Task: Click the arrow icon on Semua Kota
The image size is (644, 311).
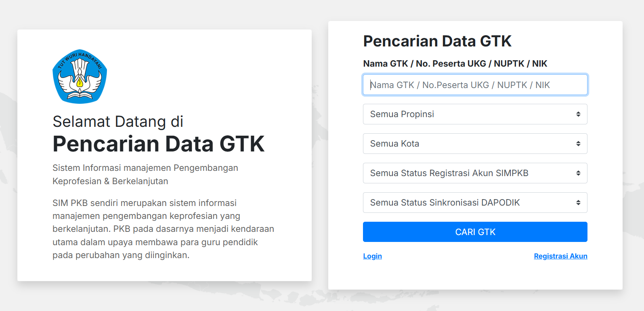Action: coord(578,144)
